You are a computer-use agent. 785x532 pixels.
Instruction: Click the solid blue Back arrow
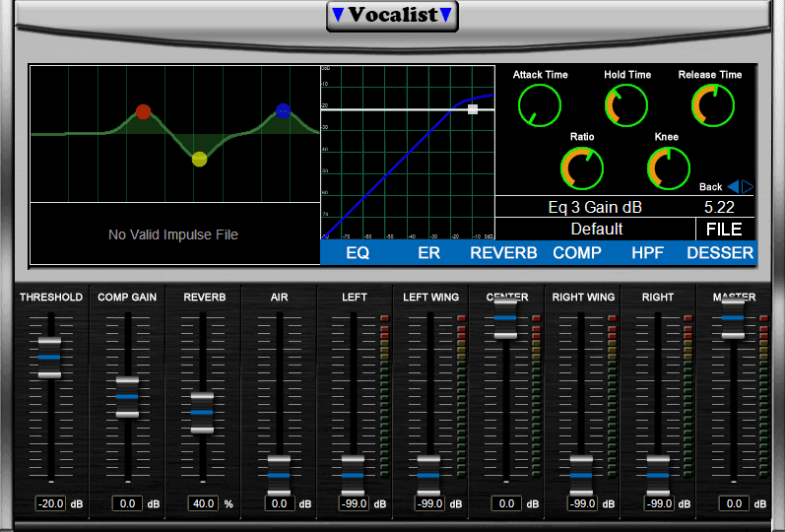click(733, 187)
